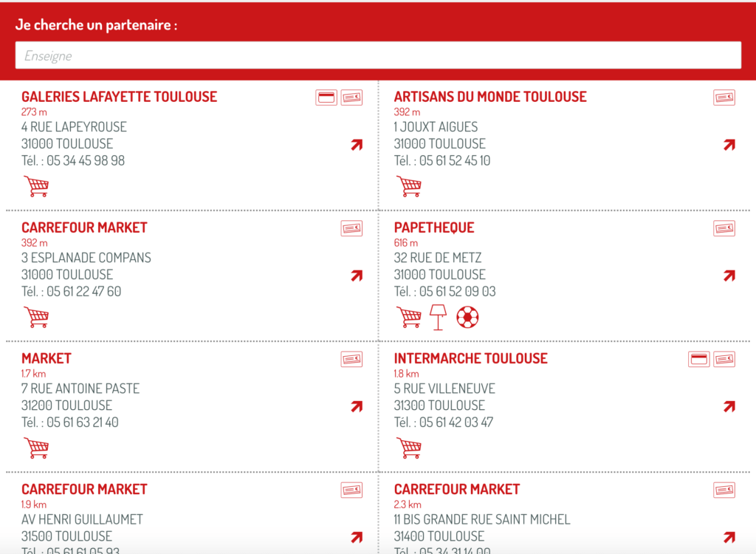
Task: Click the postal line 31300 TOULOUSE
Action: [440, 406]
